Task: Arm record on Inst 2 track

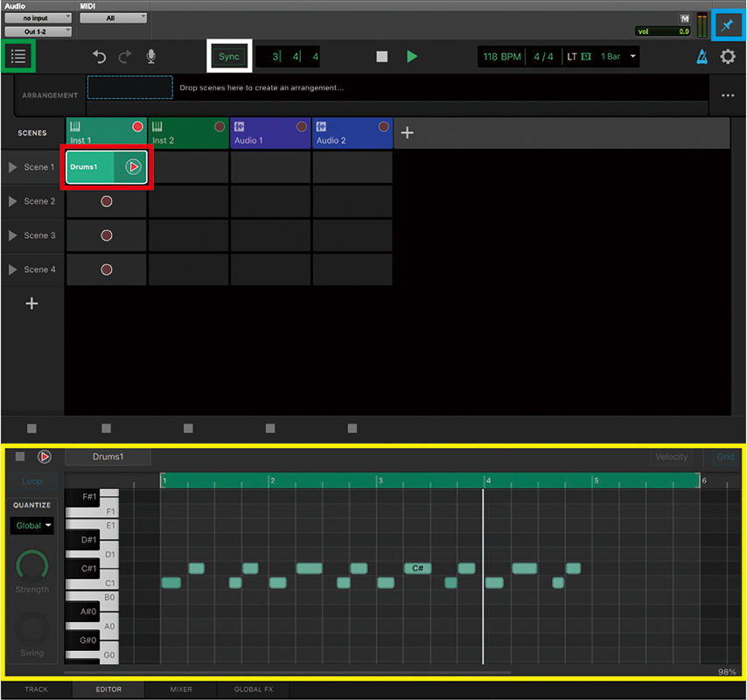Action: [220, 127]
